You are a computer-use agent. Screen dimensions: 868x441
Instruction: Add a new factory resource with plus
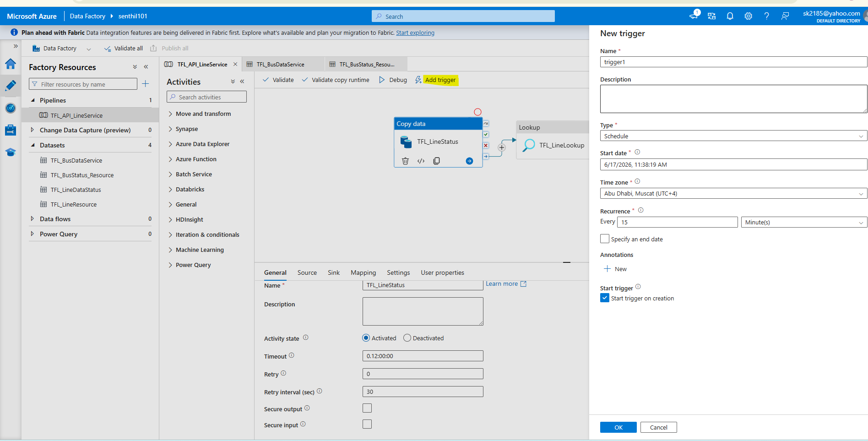(146, 84)
